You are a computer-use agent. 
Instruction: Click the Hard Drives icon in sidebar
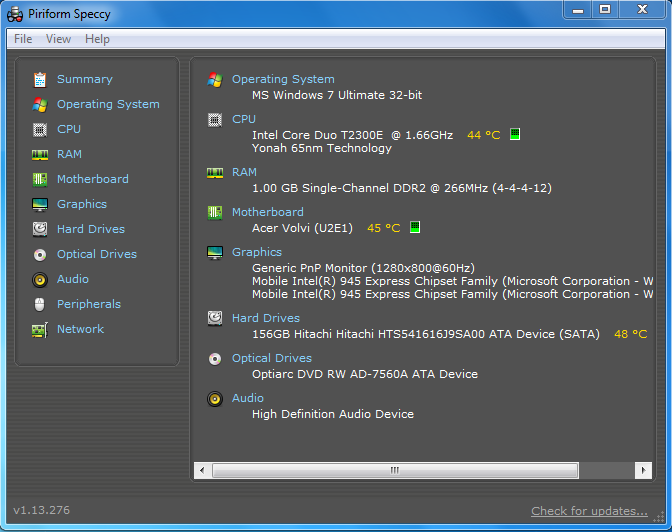40,229
